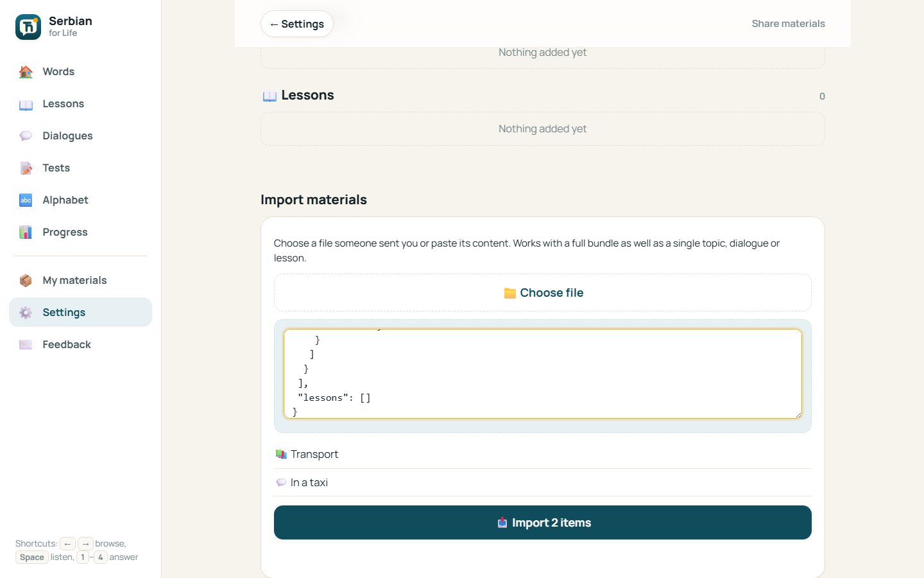The width and height of the screenshot is (924, 578).
Task: Click the My materials package icon
Action: [x=26, y=281]
